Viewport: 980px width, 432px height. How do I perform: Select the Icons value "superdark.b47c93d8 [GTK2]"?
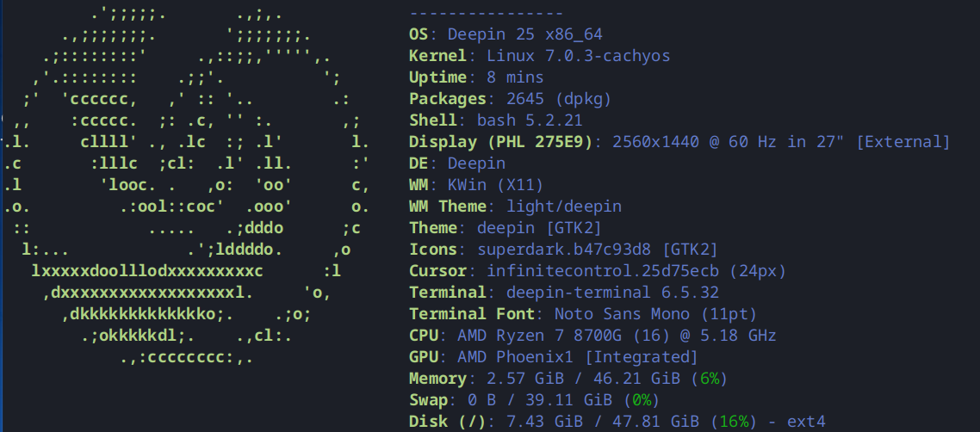pyautogui.click(x=598, y=250)
